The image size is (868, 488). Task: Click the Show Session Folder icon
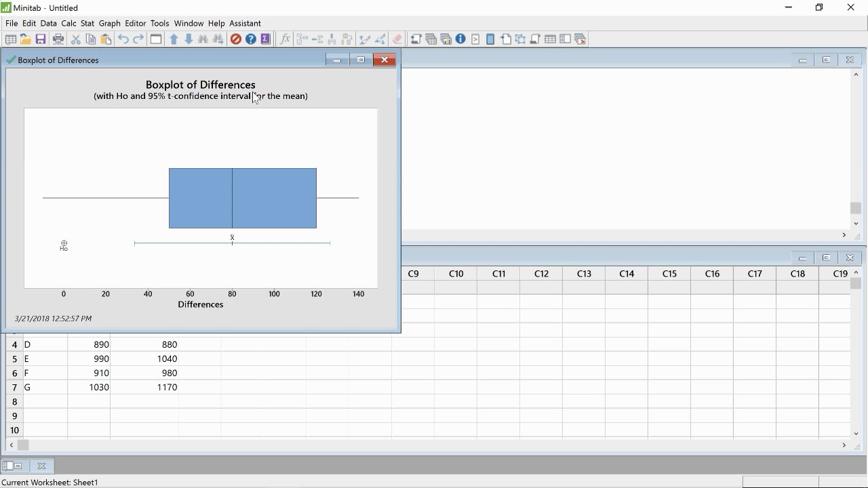click(416, 39)
